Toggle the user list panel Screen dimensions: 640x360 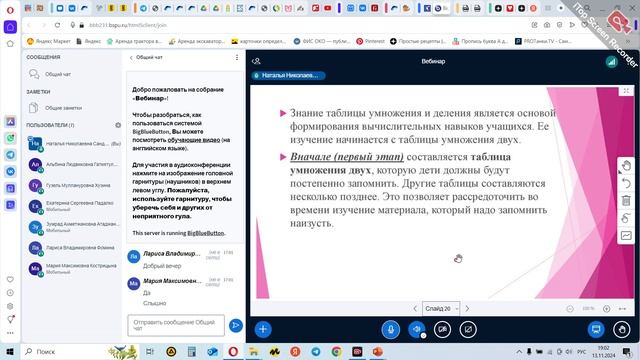point(256,61)
